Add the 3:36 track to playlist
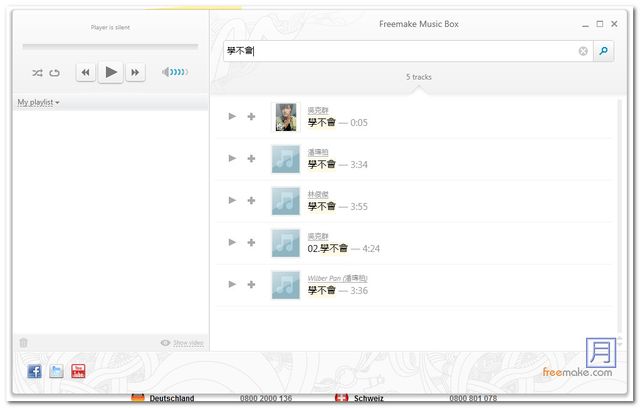640x408 pixels. coord(251,284)
